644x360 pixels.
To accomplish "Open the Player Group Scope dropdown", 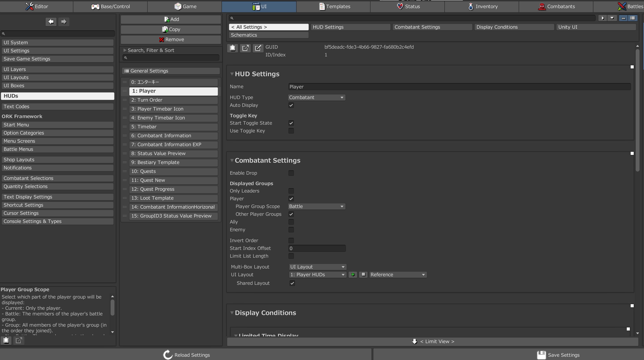I will [317, 206].
